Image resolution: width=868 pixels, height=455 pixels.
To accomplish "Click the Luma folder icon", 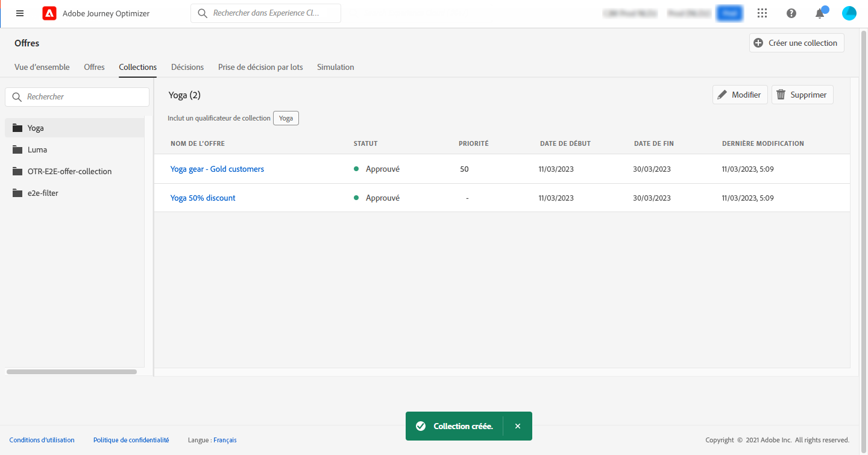I will 17,149.
